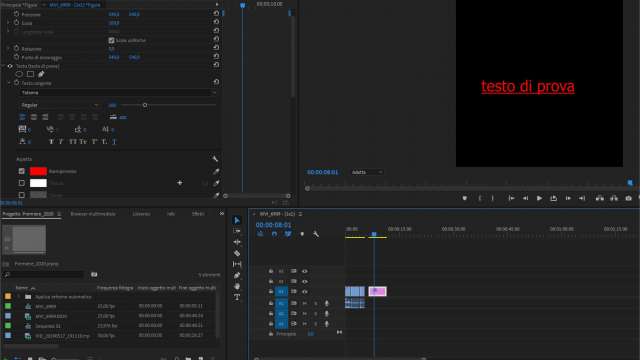Toggle visibility of the Testo layer
The width and height of the screenshot is (640, 360).
coord(10,66)
